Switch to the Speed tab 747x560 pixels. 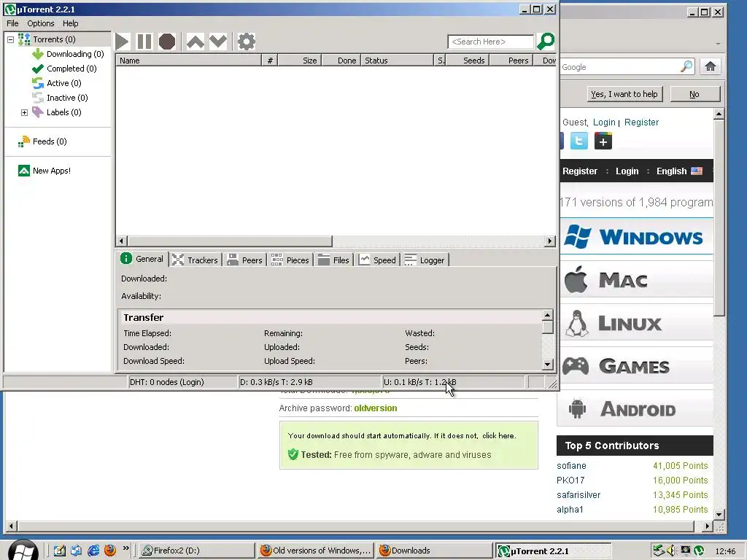378,260
